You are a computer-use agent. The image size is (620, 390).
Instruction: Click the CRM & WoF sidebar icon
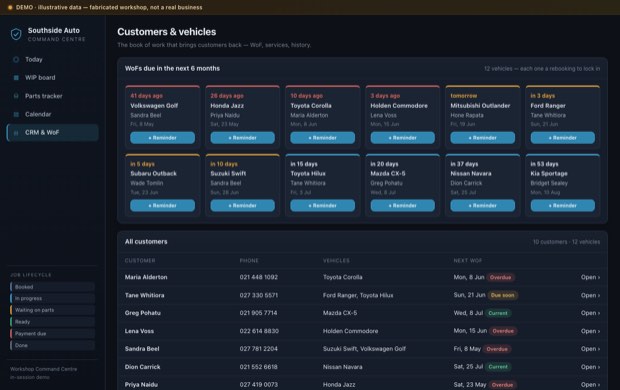click(16, 133)
